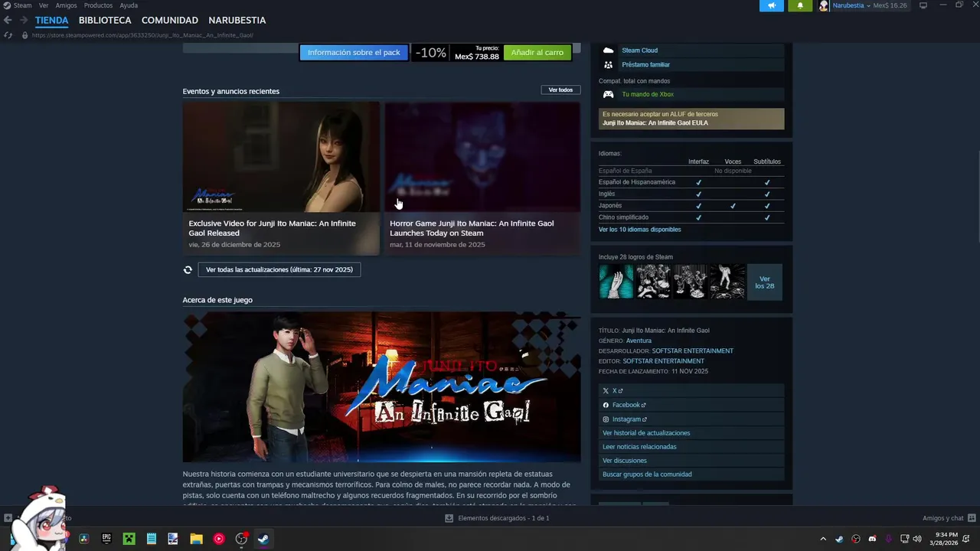Viewport: 980px width, 551px height.
Task: Click Tu mando de Xbox link
Action: pos(648,94)
